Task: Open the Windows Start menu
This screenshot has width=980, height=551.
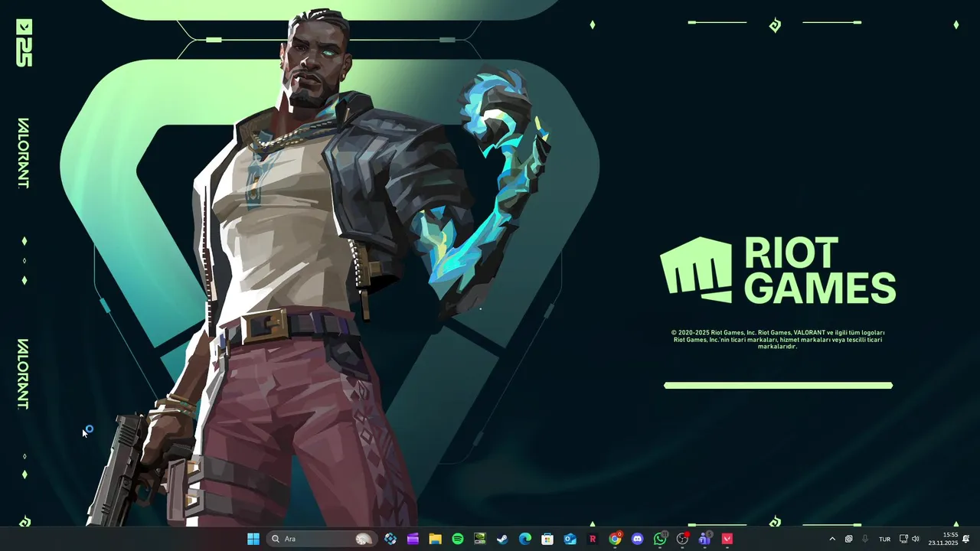Action: coord(253,539)
